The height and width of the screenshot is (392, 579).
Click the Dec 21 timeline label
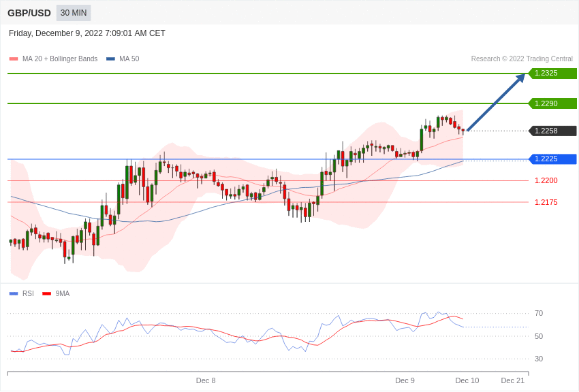click(513, 380)
